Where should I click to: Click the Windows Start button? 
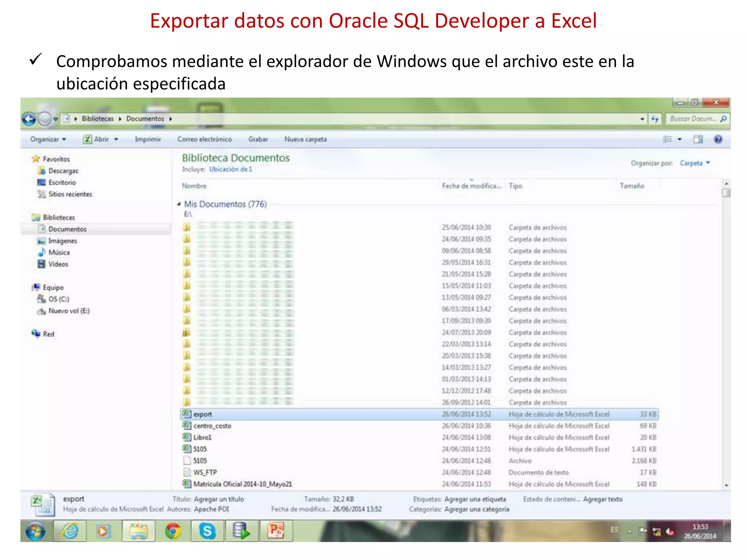pyautogui.click(x=35, y=531)
